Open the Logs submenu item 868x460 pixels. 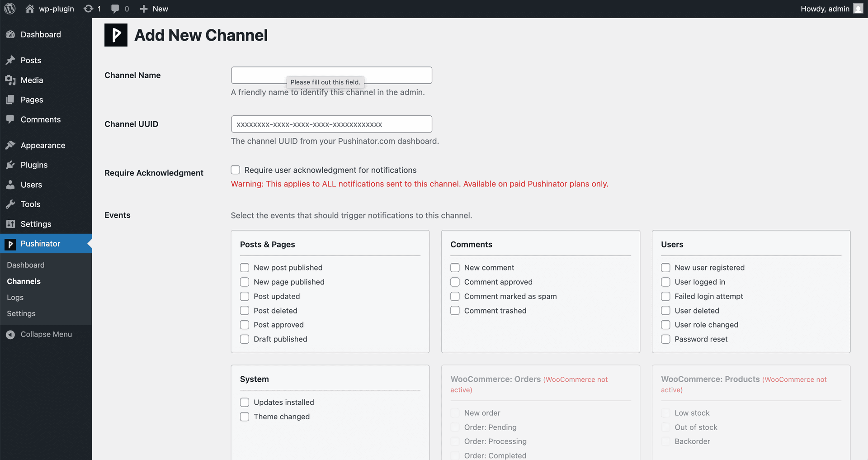(15, 297)
